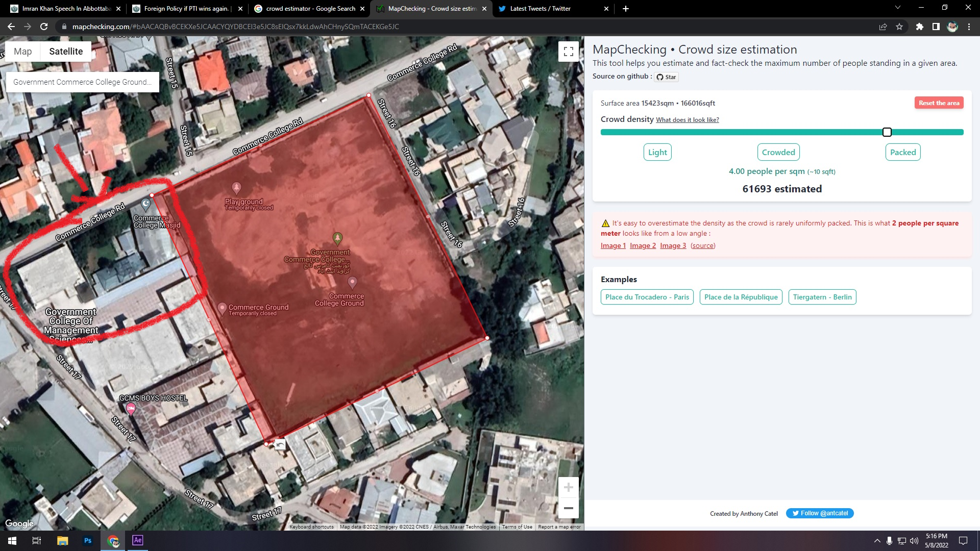Open Photoshop from taskbar

[x=88, y=541]
